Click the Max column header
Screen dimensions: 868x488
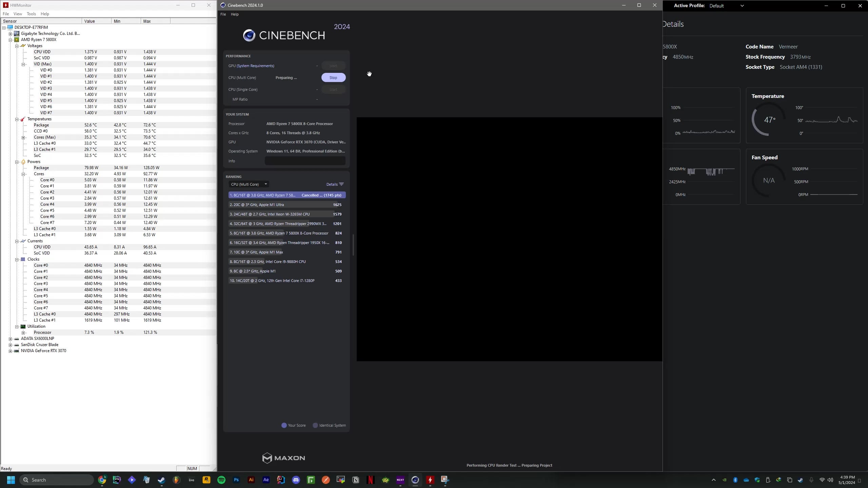[156, 21]
